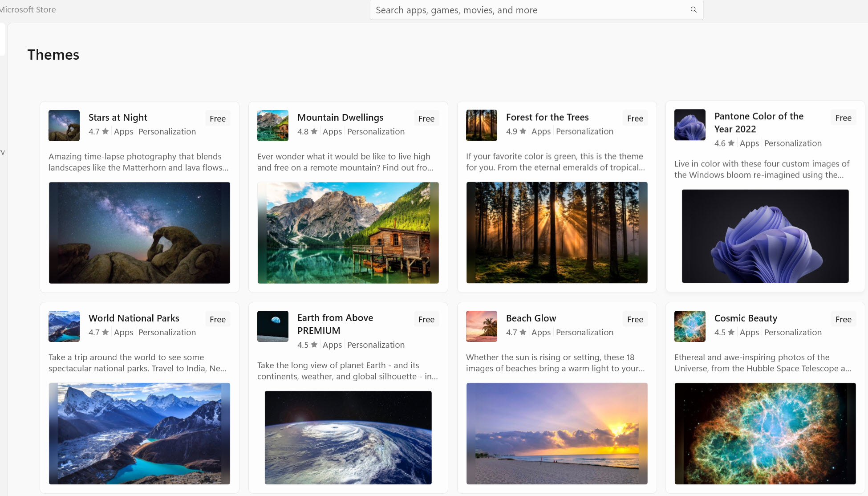Click the Mountain Dwellings app icon
868x496 pixels.
click(x=272, y=126)
